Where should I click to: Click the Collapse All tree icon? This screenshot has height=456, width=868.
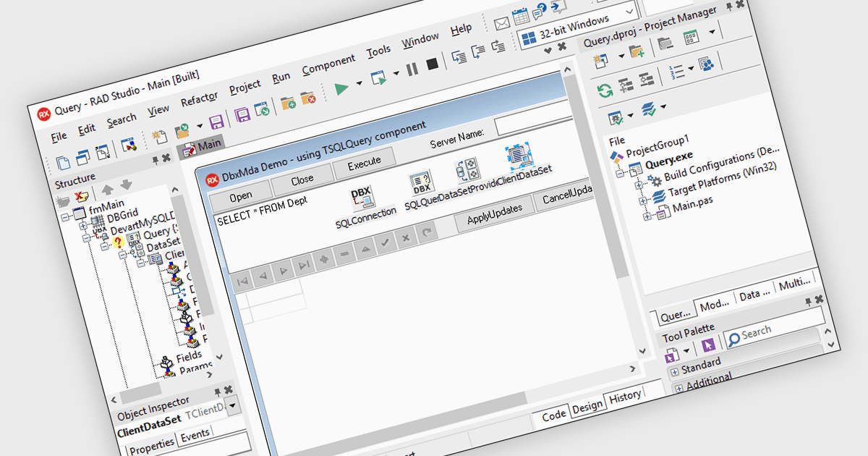click(646, 79)
